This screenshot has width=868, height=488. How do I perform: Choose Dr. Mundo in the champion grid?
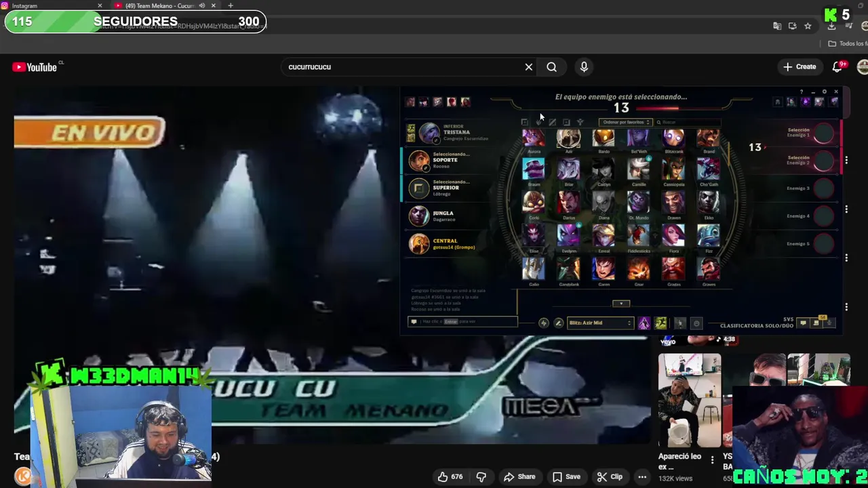tap(639, 202)
